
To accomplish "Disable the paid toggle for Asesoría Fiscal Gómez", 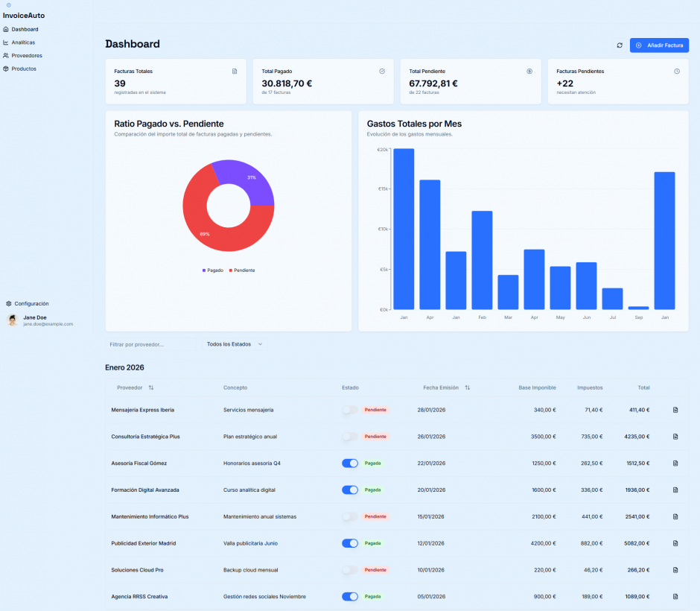I will click(349, 463).
